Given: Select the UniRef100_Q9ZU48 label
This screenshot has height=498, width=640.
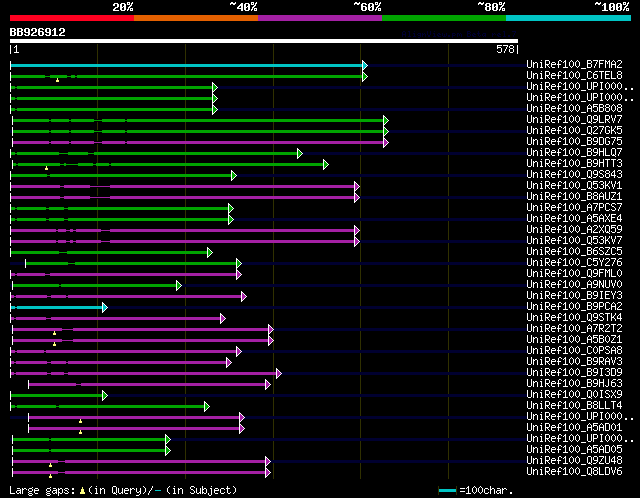Looking at the screenshot, I should point(574,461).
